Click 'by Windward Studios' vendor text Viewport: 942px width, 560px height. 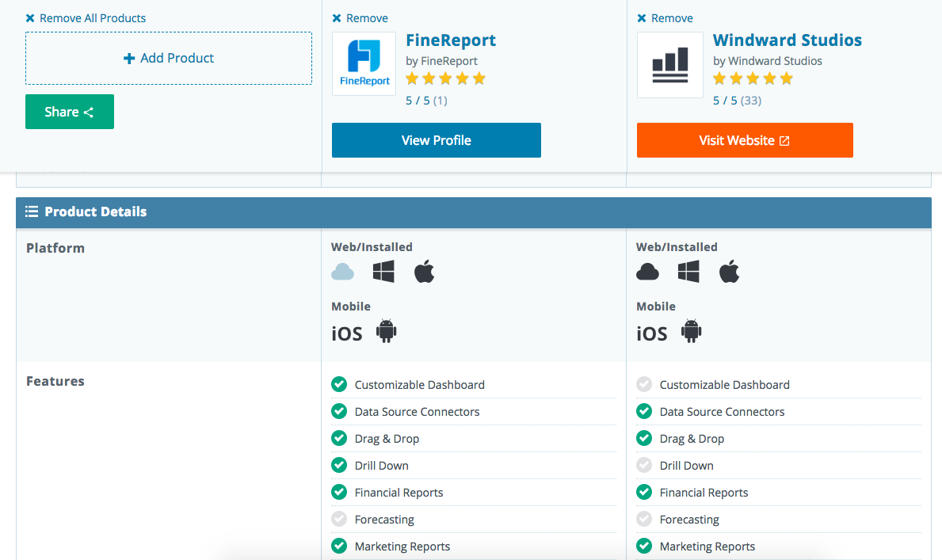coord(768,61)
